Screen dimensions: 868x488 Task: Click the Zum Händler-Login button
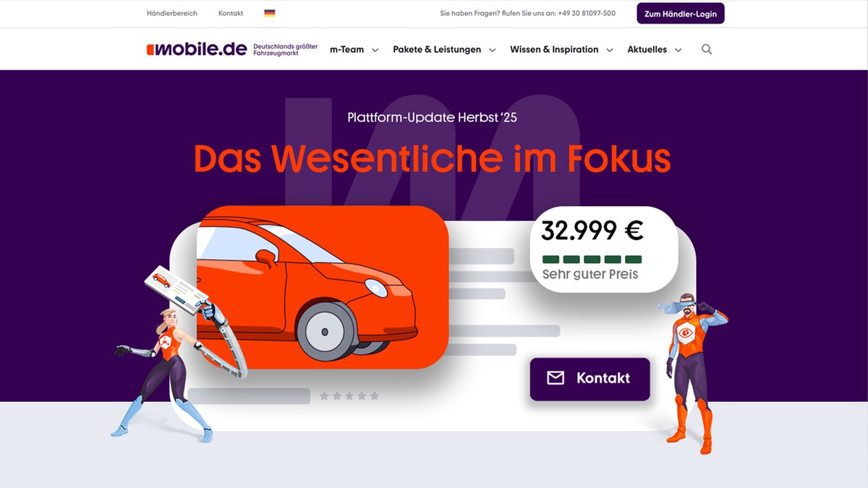pos(681,14)
